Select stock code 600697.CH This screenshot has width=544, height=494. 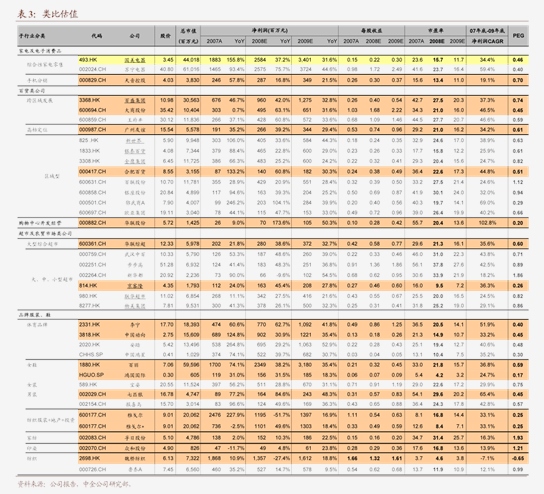pyautogui.click(x=92, y=212)
